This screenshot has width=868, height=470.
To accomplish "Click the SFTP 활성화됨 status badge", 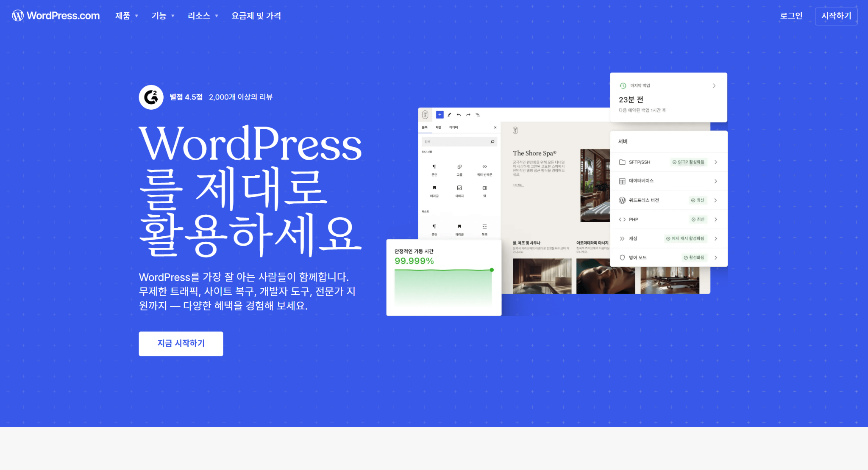I will coord(688,162).
